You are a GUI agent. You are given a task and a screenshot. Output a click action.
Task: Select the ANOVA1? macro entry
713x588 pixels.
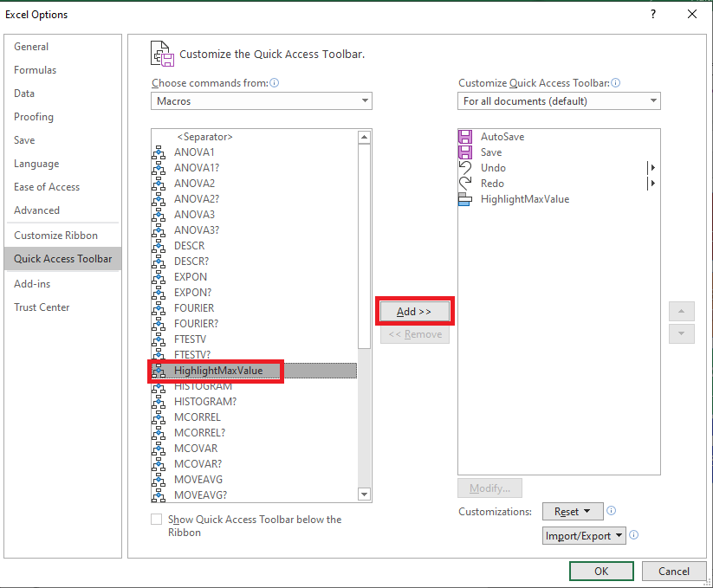(x=254, y=168)
